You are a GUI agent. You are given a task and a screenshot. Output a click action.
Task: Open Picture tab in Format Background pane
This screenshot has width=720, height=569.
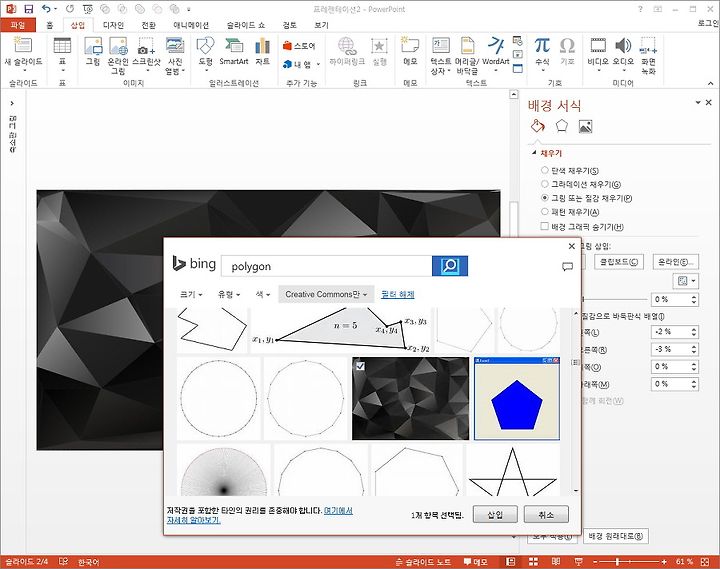(x=585, y=126)
